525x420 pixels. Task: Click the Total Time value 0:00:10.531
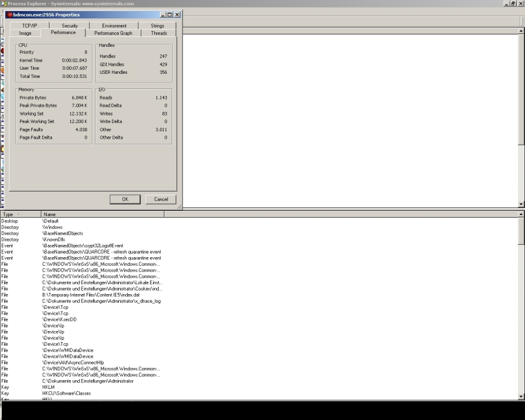click(74, 76)
